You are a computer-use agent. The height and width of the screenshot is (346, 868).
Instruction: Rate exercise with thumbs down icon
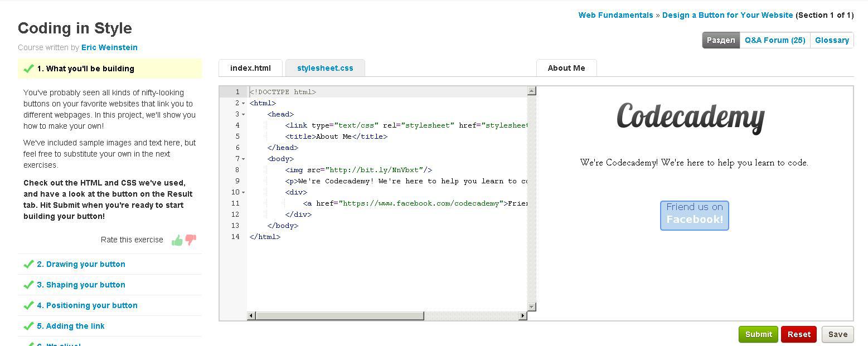tap(191, 240)
